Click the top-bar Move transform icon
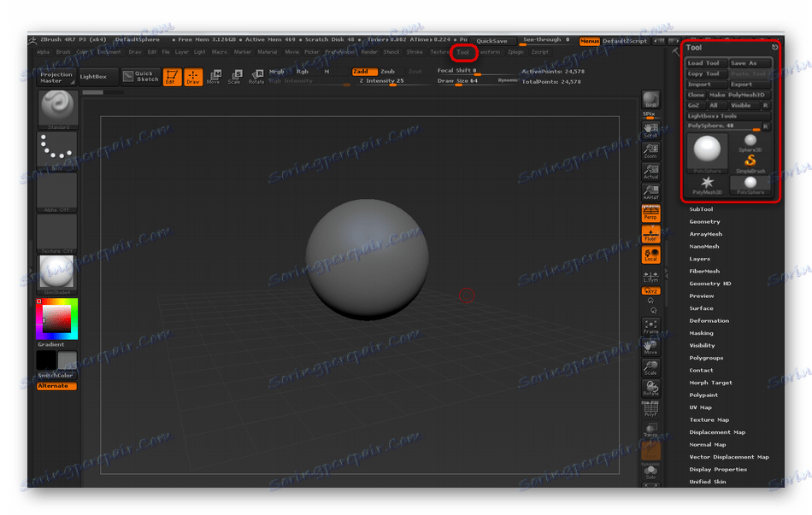 (x=214, y=77)
